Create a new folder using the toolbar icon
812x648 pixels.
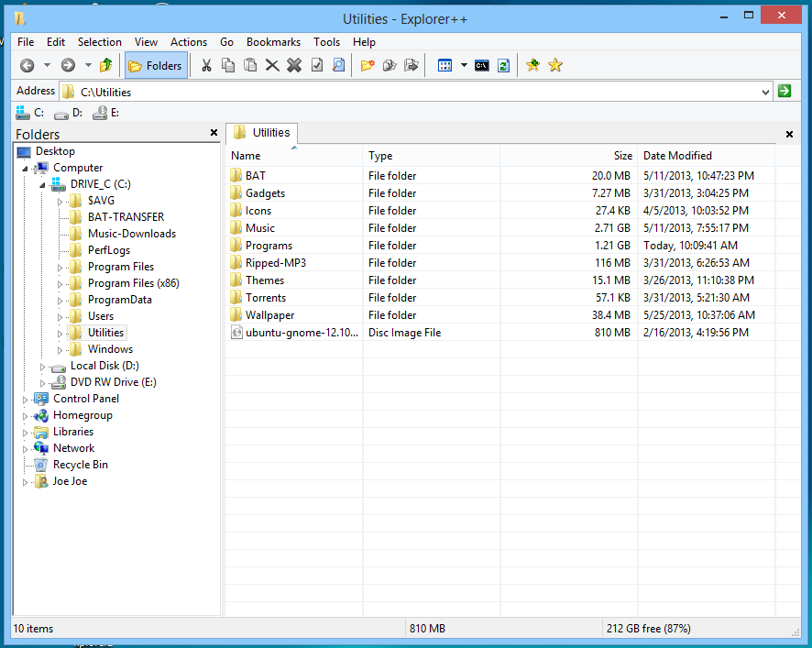coord(368,65)
